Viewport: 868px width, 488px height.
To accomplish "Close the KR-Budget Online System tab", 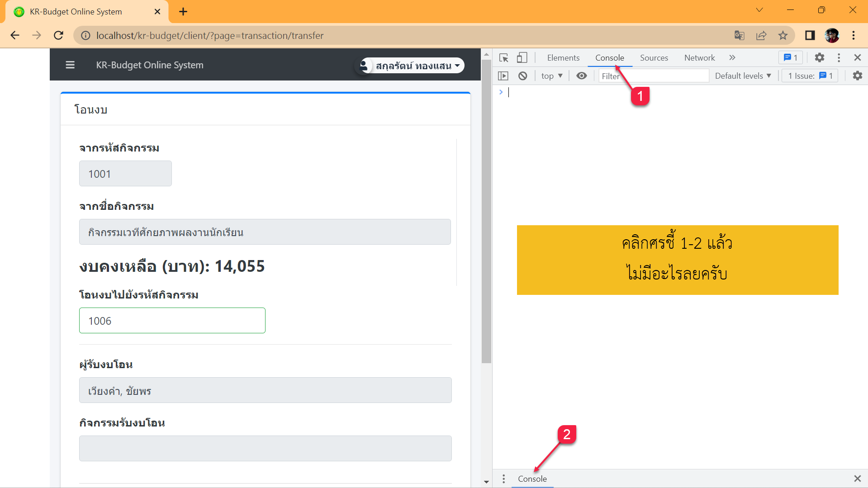I will pyautogui.click(x=157, y=12).
